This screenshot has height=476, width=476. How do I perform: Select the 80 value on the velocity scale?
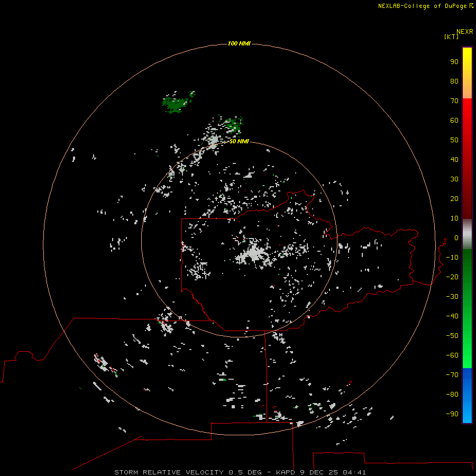[x=454, y=81]
